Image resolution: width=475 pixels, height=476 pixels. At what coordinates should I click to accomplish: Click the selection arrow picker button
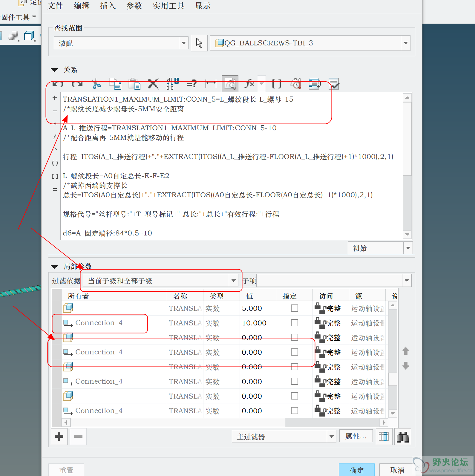[199, 43]
